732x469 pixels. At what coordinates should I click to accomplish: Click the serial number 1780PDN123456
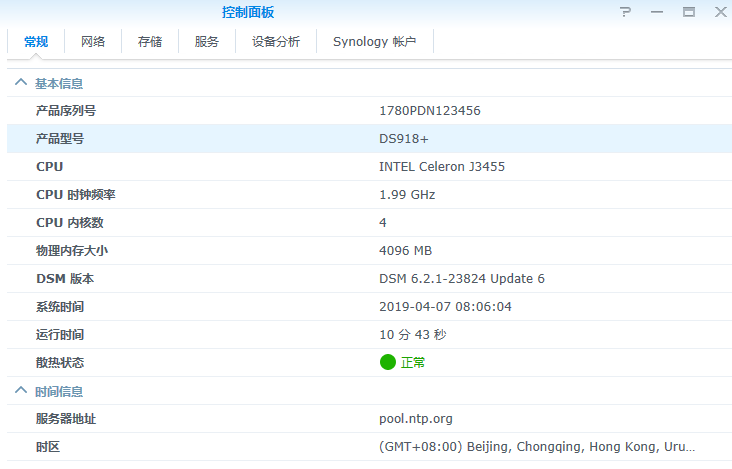(429, 111)
